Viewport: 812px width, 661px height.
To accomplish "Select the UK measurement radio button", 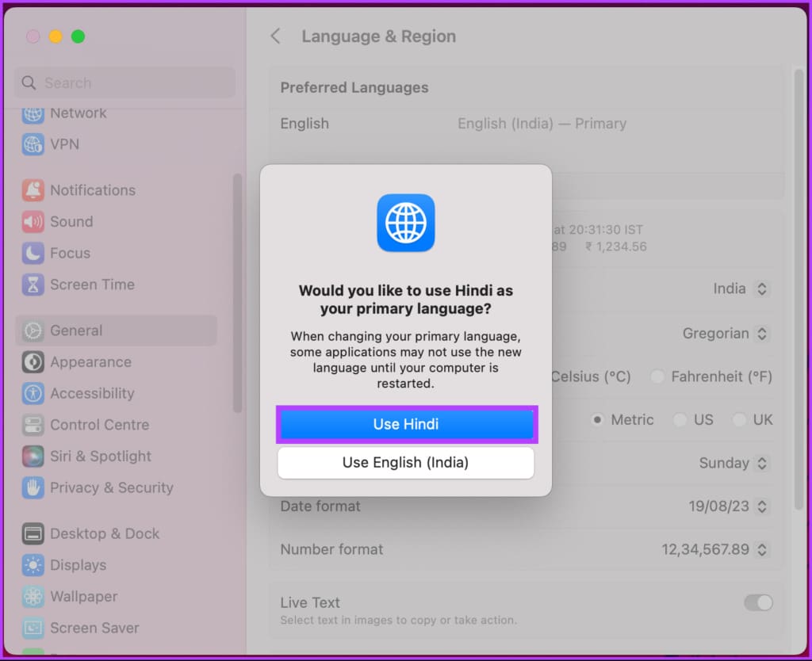I will tap(740, 420).
